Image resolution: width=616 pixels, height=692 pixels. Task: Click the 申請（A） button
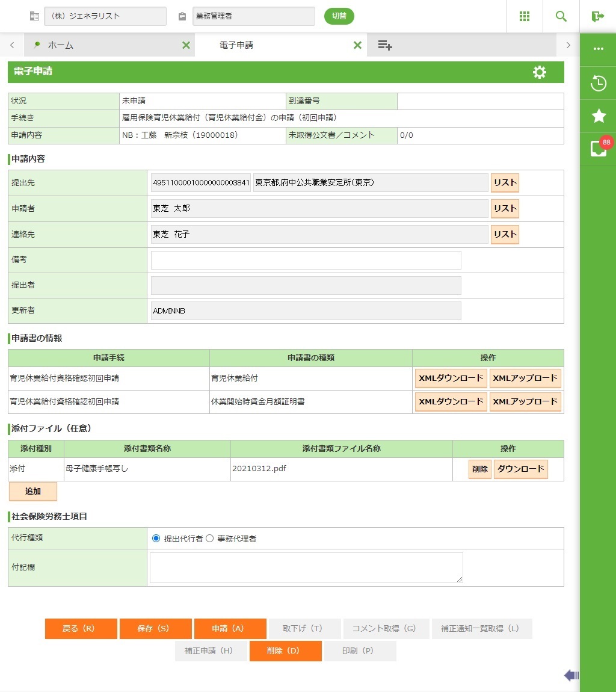click(x=230, y=629)
